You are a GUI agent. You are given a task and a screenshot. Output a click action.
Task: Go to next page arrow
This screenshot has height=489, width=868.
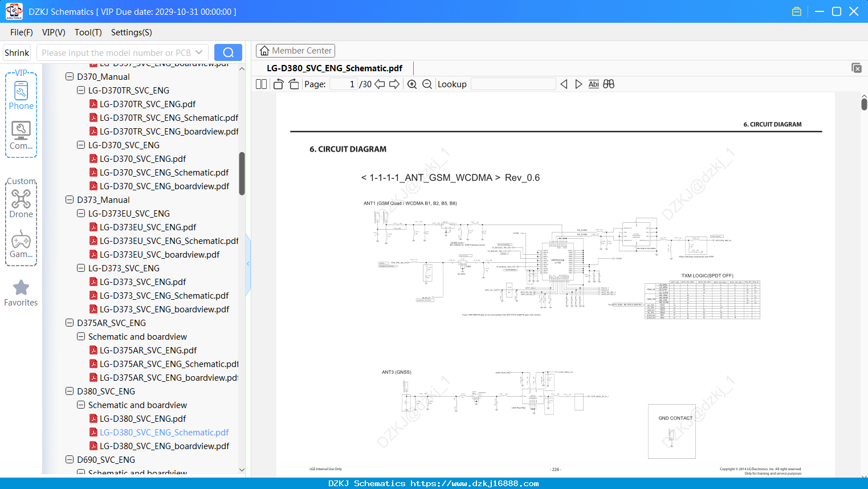pos(394,84)
